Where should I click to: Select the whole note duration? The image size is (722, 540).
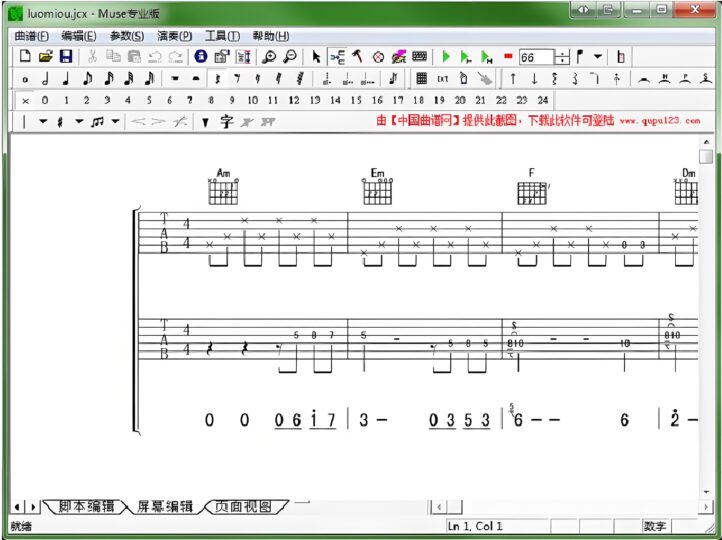[25, 80]
